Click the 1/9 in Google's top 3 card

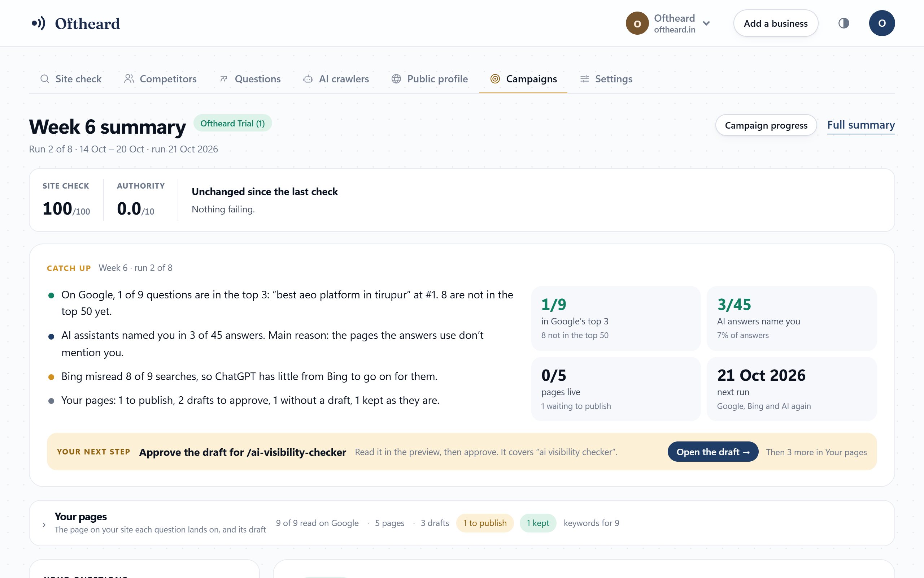point(616,318)
